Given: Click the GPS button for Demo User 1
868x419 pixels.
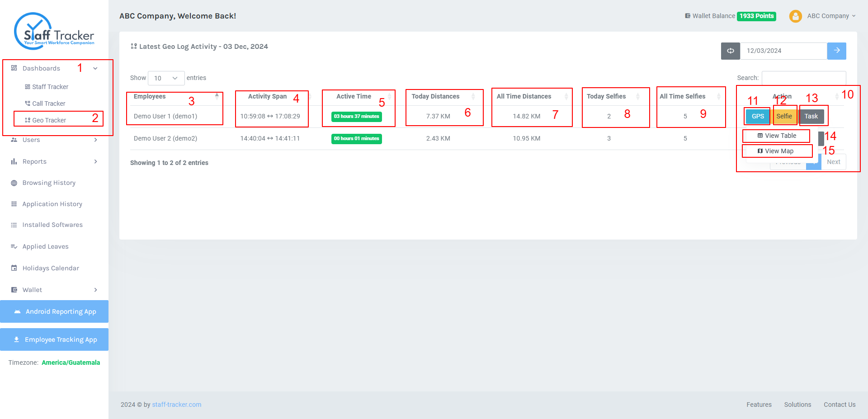Looking at the screenshot, I should [758, 116].
